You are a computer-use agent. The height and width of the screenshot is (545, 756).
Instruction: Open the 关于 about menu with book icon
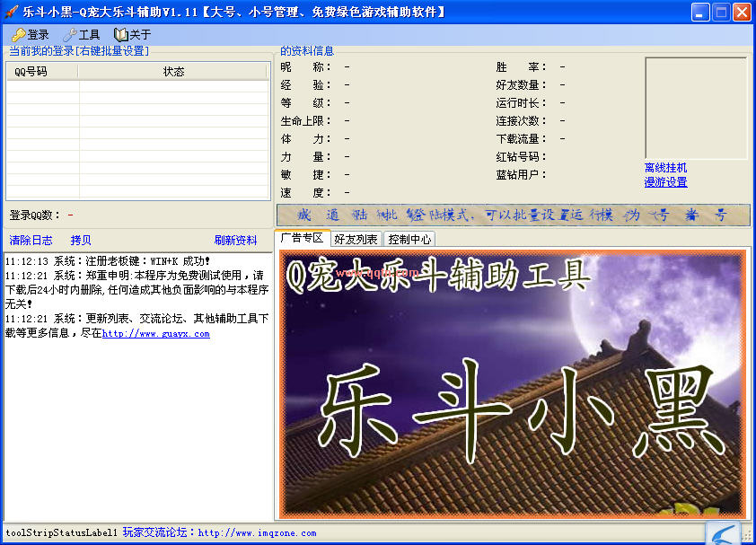132,34
